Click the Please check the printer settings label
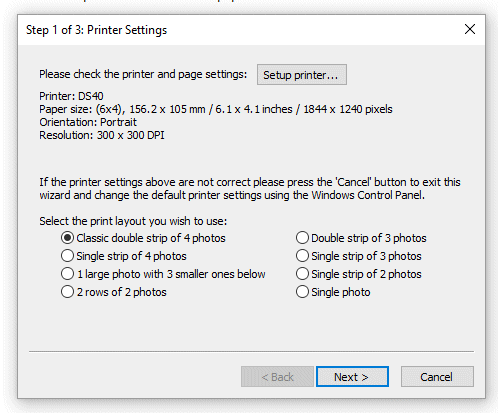498x413 pixels. [x=143, y=74]
